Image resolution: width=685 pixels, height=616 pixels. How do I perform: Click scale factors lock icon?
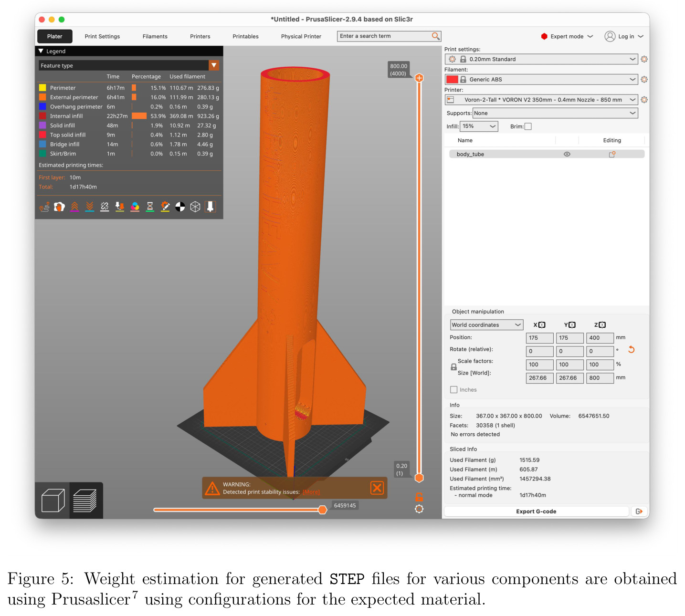[453, 367]
